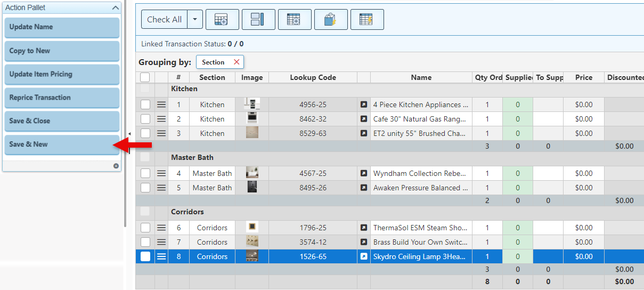Collapse the Action Pallet panel
The width and height of the screenshot is (644, 290).
tap(115, 8)
